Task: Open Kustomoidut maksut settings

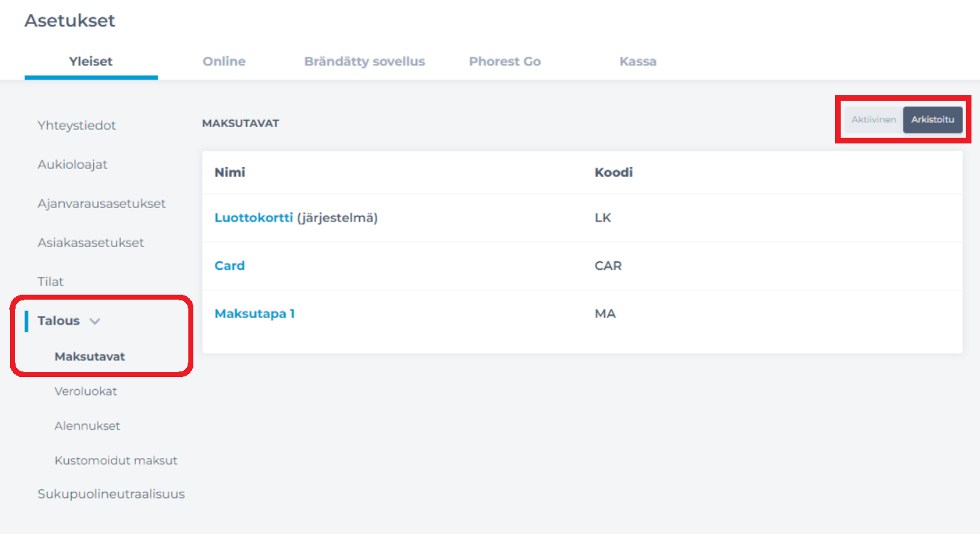Action: (x=116, y=461)
